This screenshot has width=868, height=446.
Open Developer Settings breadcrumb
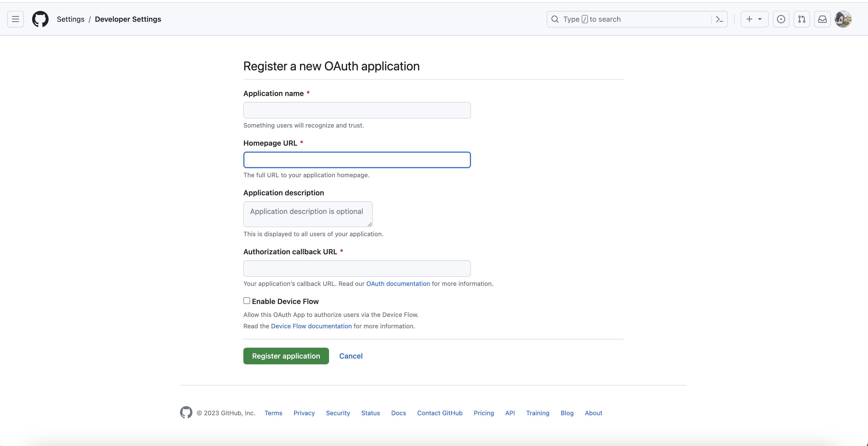(128, 19)
